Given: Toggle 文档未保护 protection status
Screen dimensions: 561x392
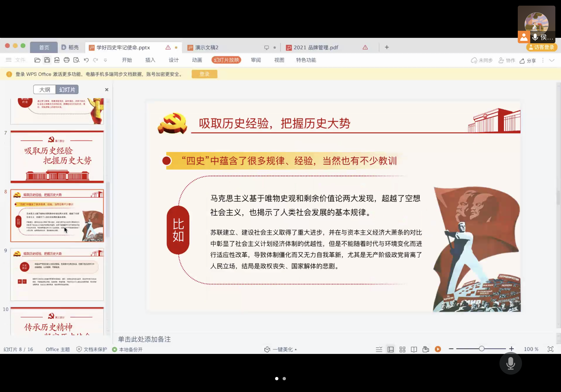Looking at the screenshot, I should coord(91,349).
